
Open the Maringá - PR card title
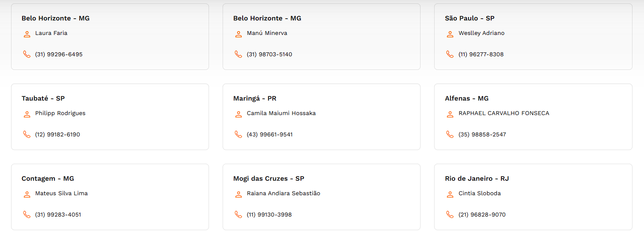coord(255,98)
